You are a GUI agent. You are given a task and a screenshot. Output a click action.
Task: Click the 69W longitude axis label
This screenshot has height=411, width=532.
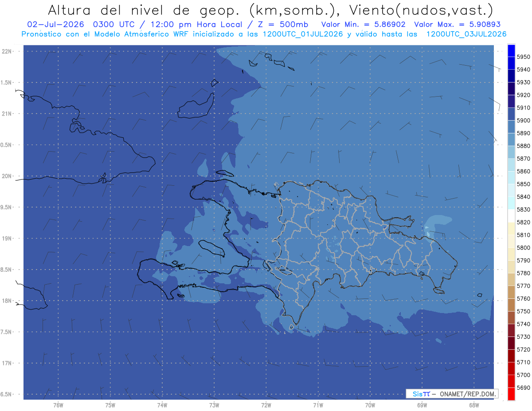click(x=422, y=405)
